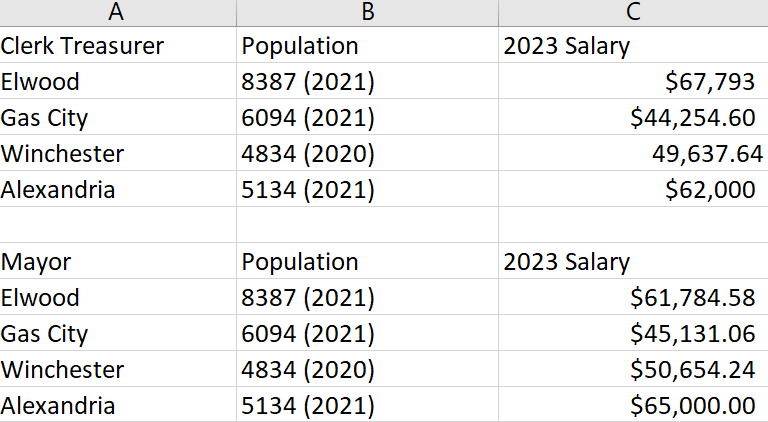Select the $65,000.00 salary cell

692,406
